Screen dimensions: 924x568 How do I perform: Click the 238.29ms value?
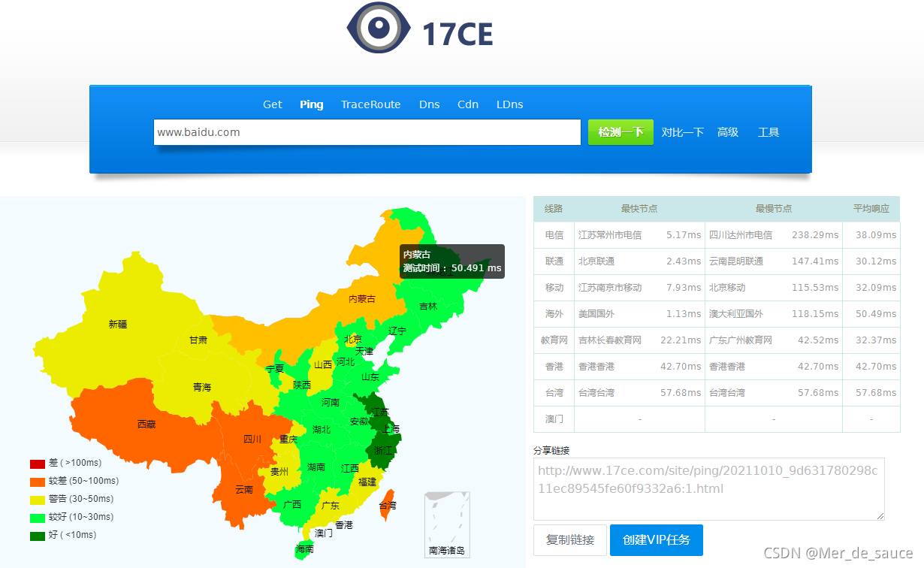815,235
